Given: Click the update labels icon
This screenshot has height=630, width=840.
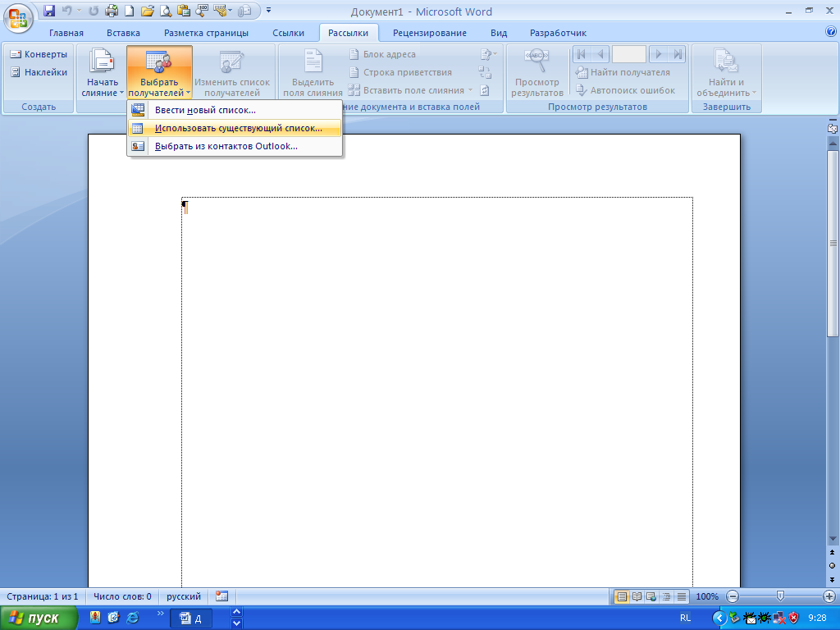Looking at the screenshot, I should (x=485, y=90).
